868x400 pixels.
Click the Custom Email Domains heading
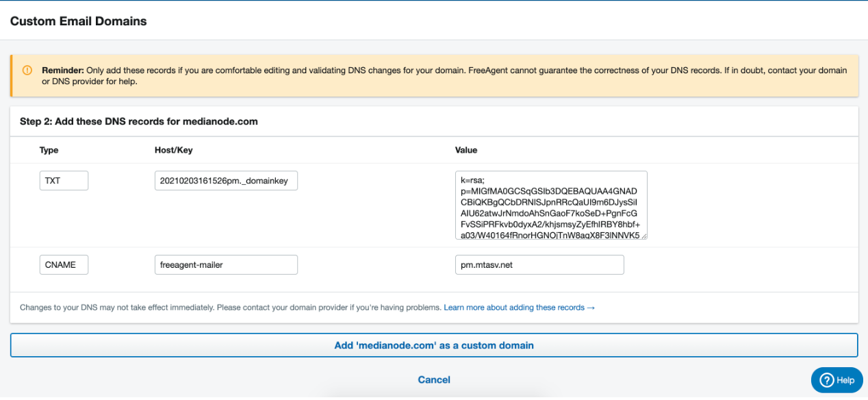pos(78,21)
